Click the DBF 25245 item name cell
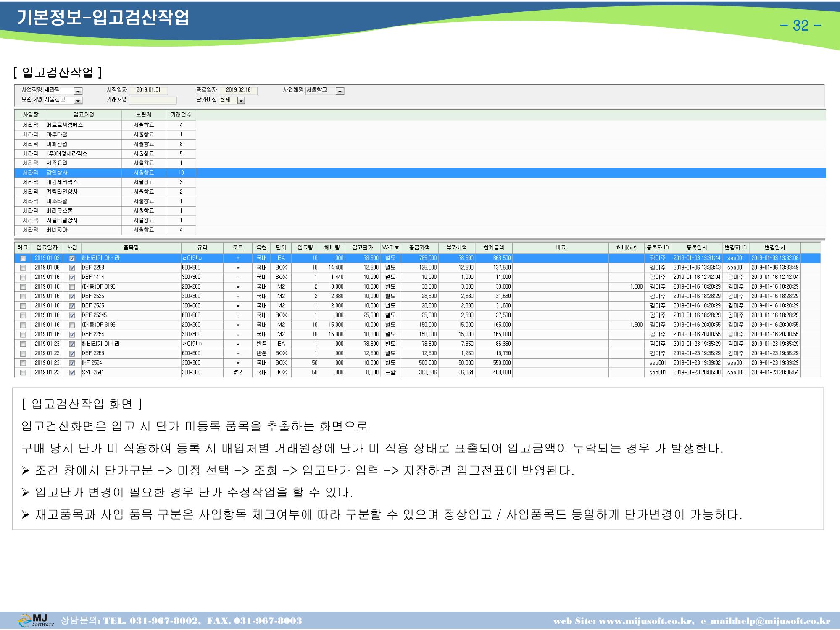The height and width of the screenshot is (630, 840). pos(131,315)
